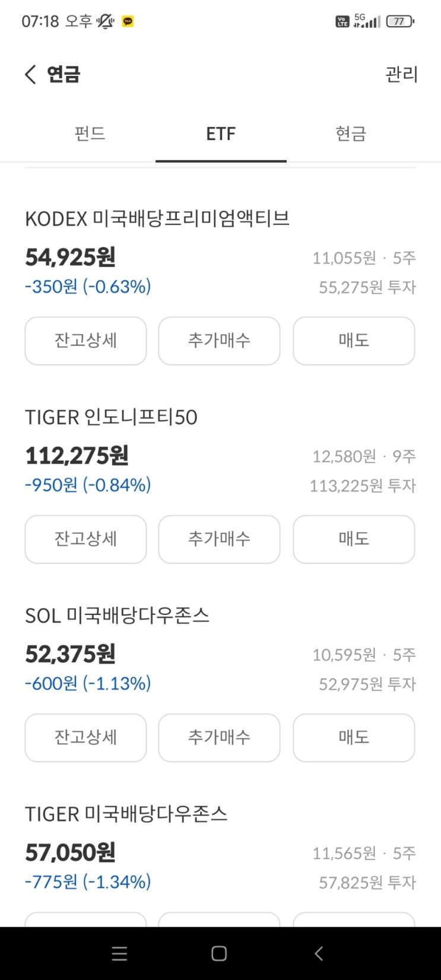441x980 pixels.
Task: Tap the KakaoTalk notification icon in status bar
Action: (x=128, y=21)
